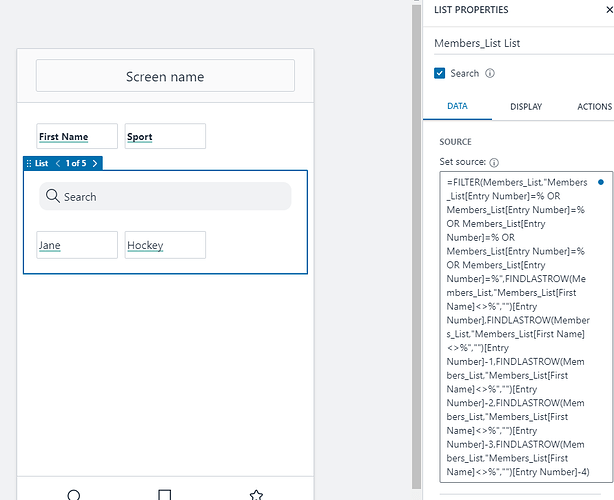Image resolution: width=614 pixels, height=500 pixels.
Task: Click the Screen name title field
Action: (x=165, y=76)
